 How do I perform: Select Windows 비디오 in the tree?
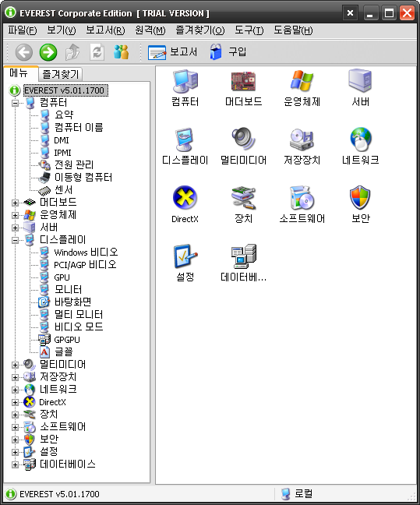point(86,252)
